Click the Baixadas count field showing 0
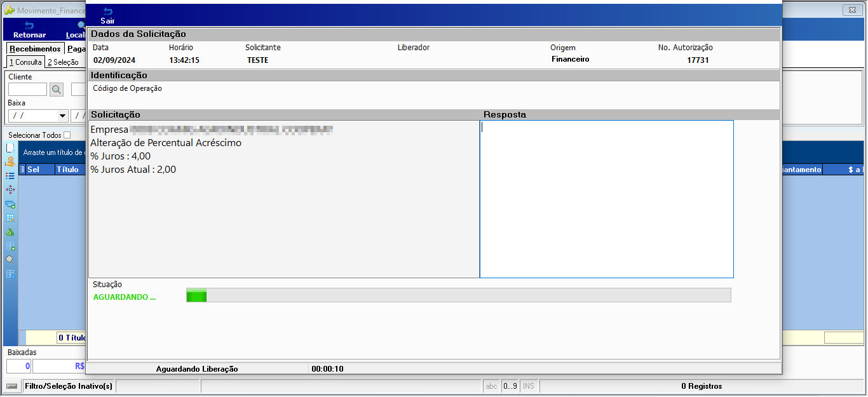 point(19,366)
